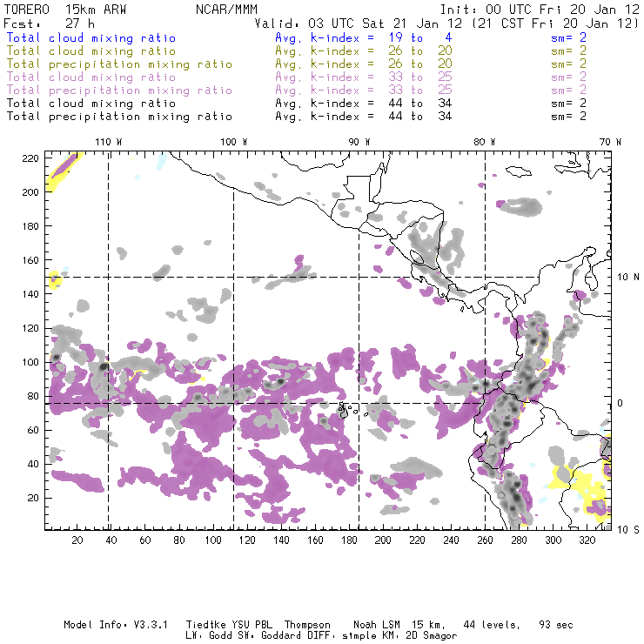Viewport: 644px width, 644px height.
Task: Click the 'TORERO 15km ARW' title text
Action: pyautogui.click(x=65, y=10)
